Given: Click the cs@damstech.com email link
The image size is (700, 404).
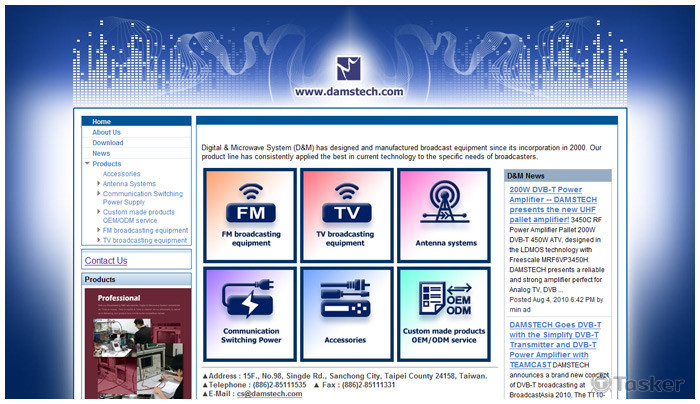Looking at the screenshot, I should coord(269,394).
